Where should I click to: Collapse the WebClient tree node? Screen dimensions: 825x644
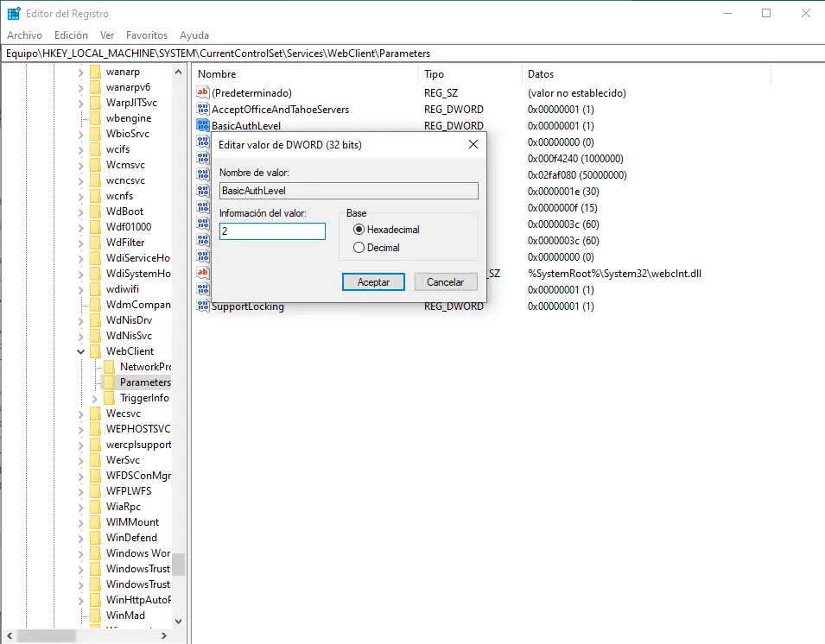(80, 351)
